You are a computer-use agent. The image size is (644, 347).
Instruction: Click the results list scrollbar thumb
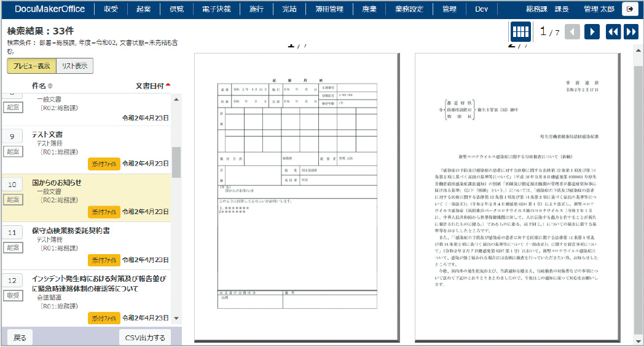coord(176,162)
